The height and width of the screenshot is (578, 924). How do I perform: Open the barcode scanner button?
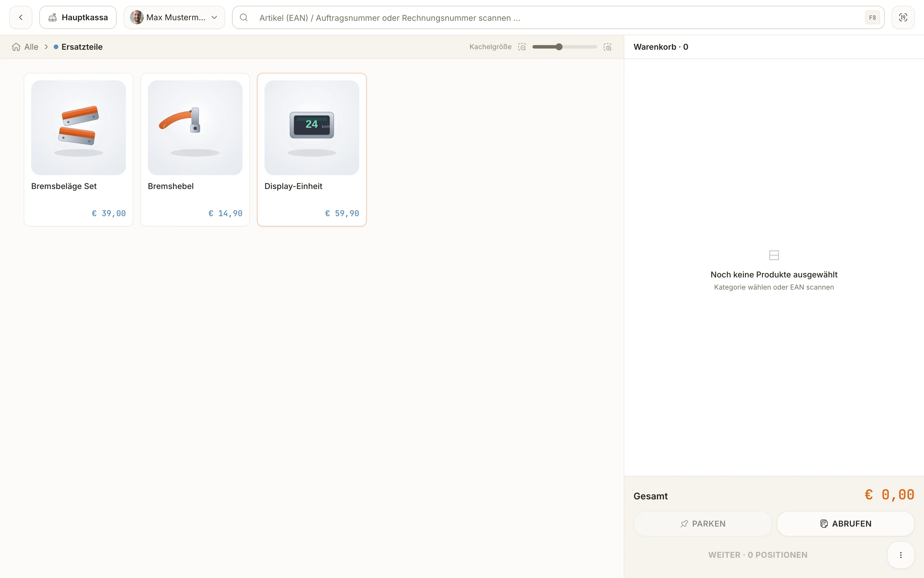tap(903, 17)
